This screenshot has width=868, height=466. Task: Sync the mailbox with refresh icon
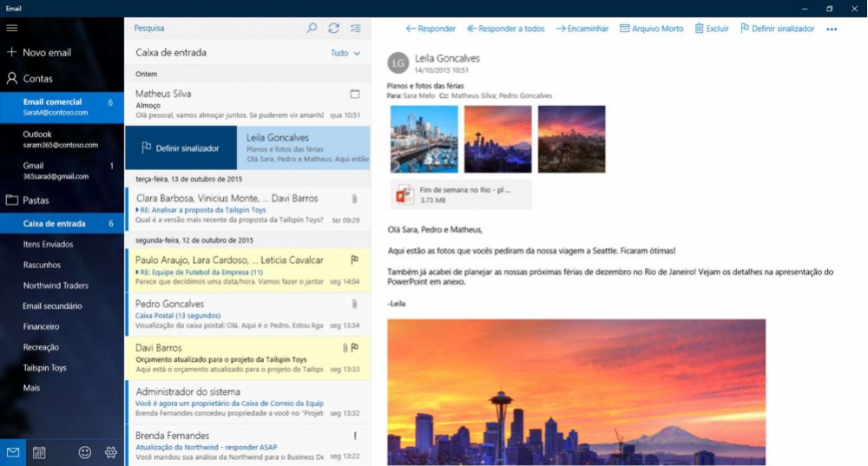coord(333,28)
